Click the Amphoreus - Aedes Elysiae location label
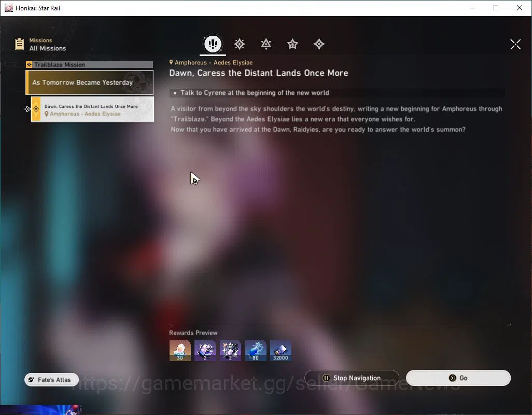This screenshot has height=415, width=532. point(211,62)
